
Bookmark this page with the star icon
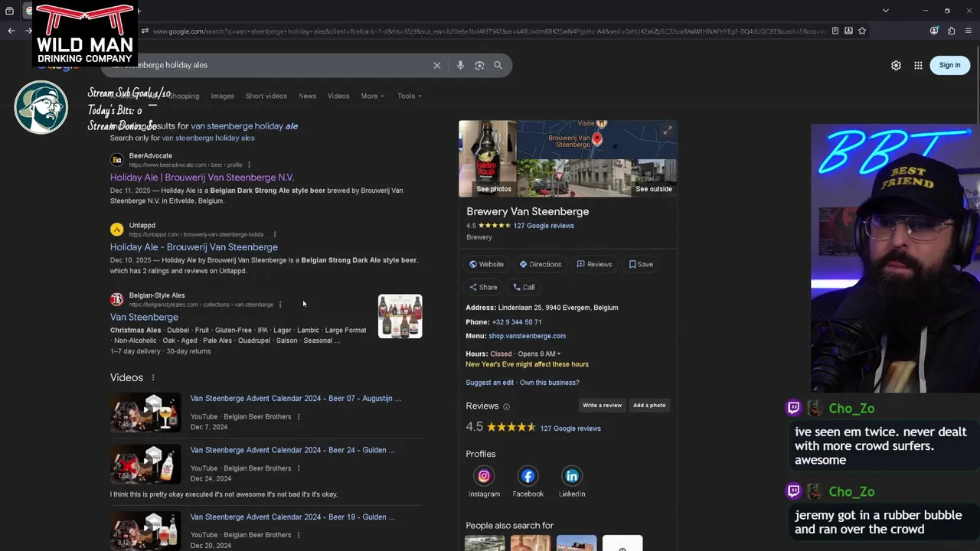pos(862,31)
